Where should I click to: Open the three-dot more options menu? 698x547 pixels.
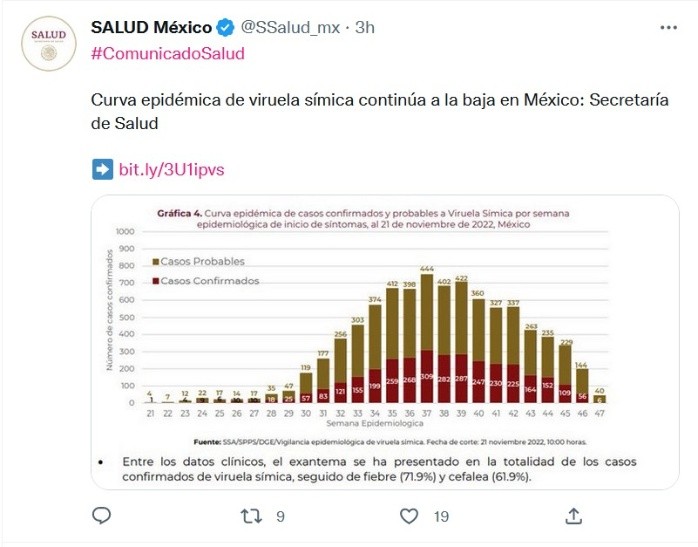669,28
